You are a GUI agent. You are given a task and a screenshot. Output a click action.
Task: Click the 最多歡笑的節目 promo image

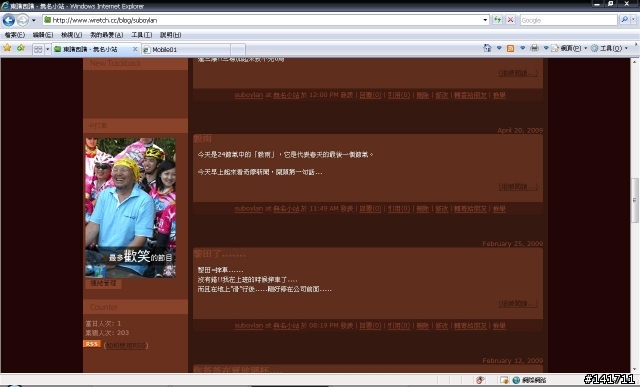click(131, 208)
